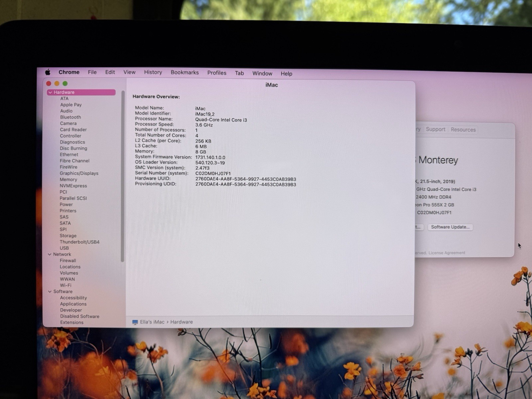Open the Tab menu
The image size is (532, 399).
[239, 73]
